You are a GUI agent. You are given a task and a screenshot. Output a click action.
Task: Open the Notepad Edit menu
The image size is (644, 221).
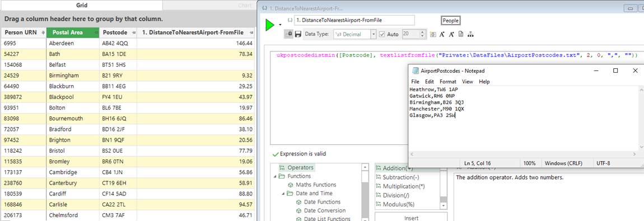(x=430, y=82)
